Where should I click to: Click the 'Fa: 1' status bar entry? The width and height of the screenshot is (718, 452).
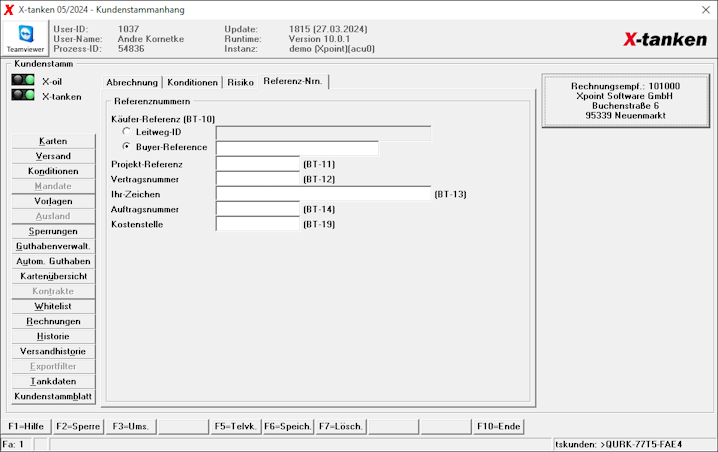(13, 444)
